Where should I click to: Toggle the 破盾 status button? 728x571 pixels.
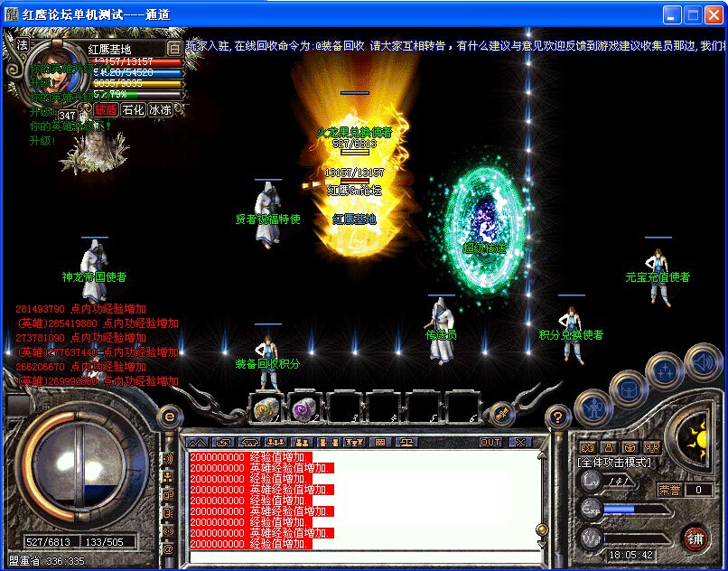point(106,110)
